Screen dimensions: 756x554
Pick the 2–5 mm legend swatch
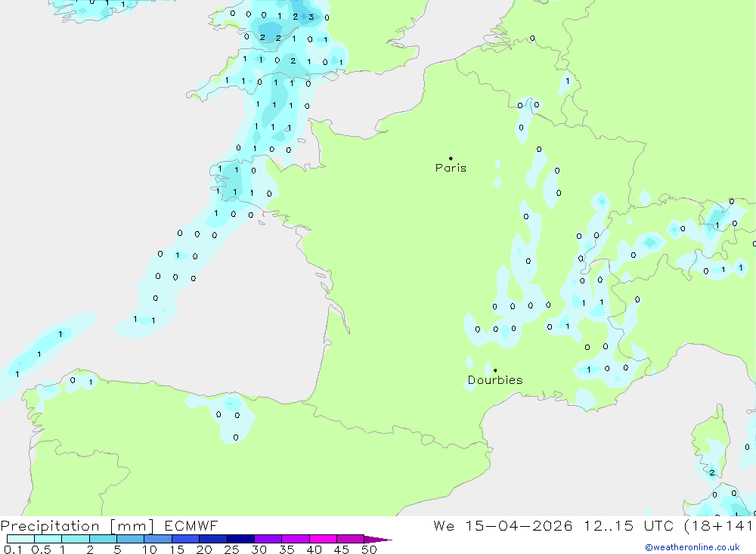pyautogui.click(x=103, y=539)
